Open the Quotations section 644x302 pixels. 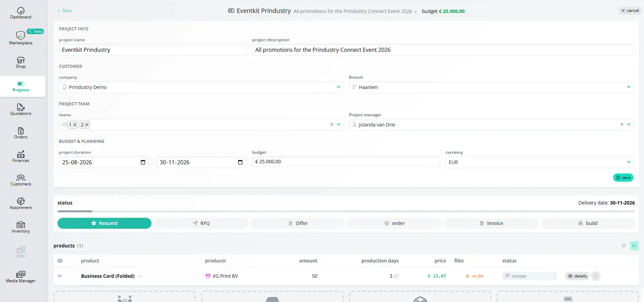pyautogui.click(x=21, y=110)
